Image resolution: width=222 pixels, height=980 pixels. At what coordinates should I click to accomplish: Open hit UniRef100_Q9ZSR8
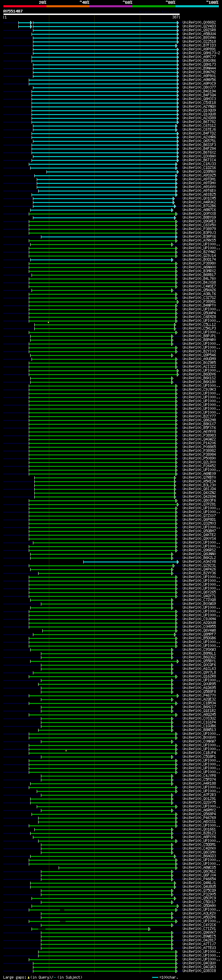click(199, 30)
